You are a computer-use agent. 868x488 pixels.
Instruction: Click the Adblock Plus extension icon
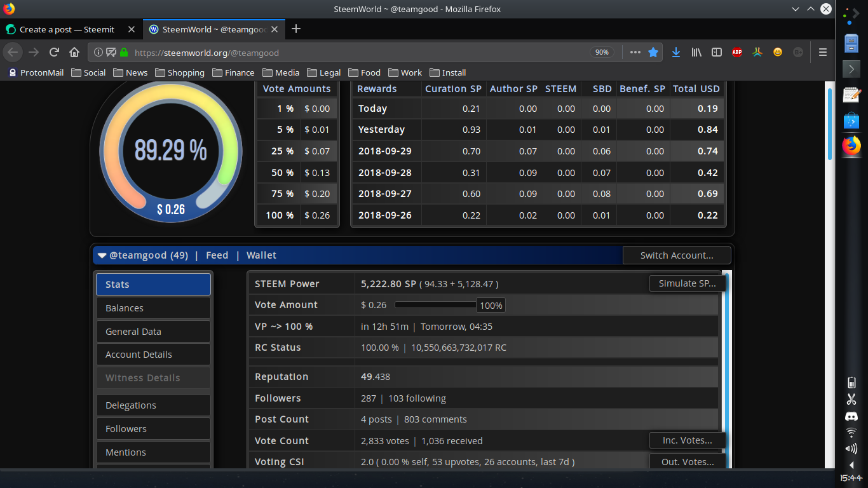(x=736, y=53)
